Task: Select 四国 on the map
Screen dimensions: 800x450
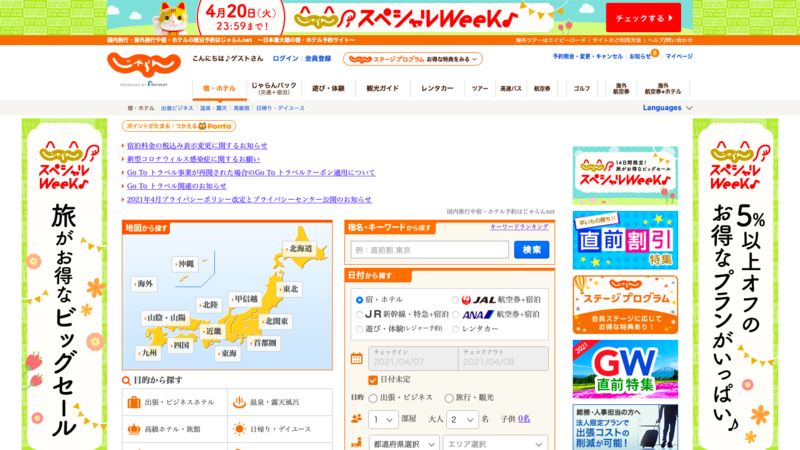Action: pyautogui.click(x=180, y=345)
